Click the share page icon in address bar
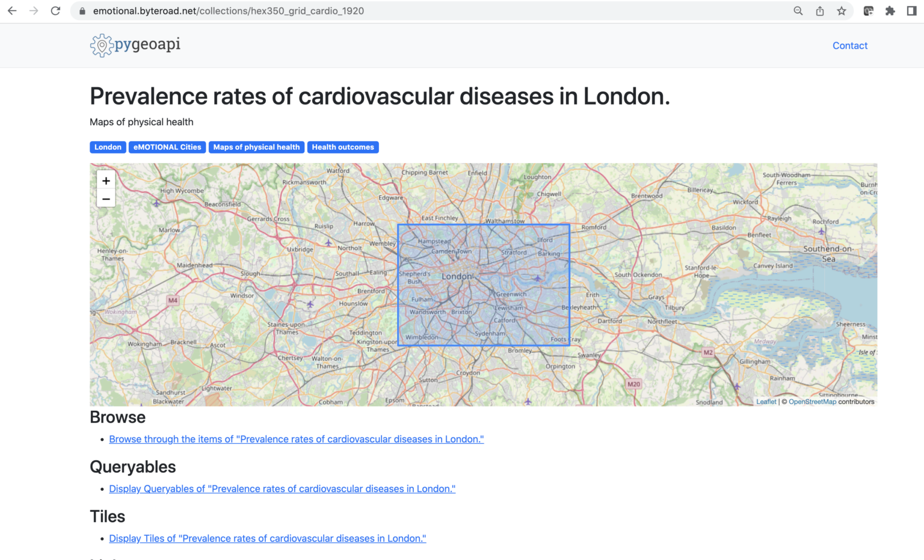Viewport: 924px width, 560px height. tap(820, 11)
